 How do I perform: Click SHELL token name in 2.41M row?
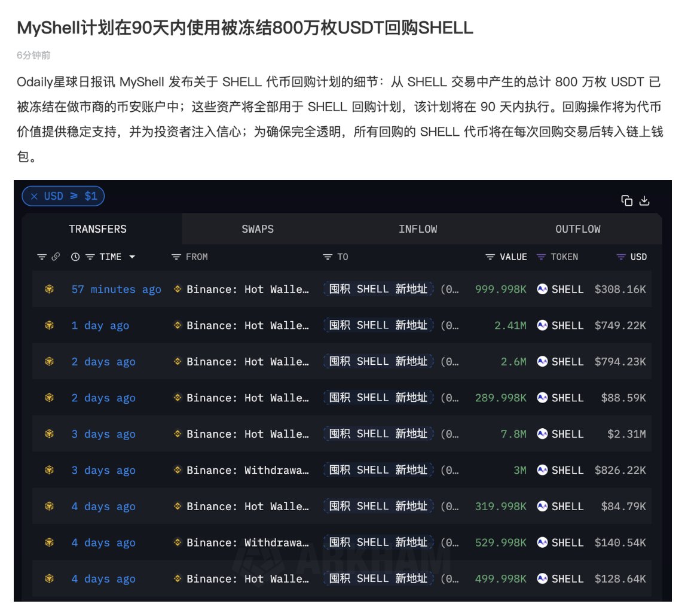pyautogui.click(x=567, y=326)
